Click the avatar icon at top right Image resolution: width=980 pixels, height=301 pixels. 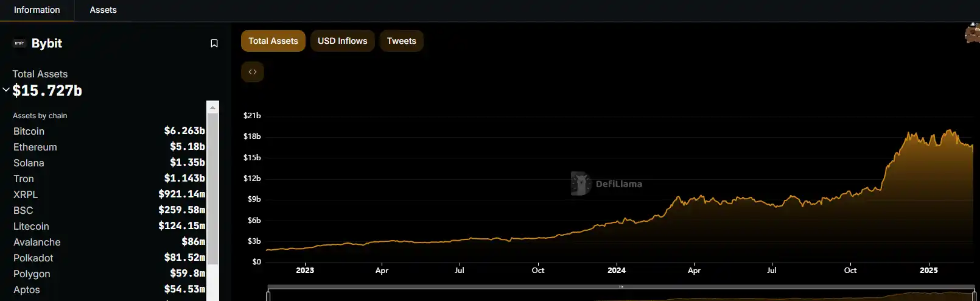[x=972, y=34]
